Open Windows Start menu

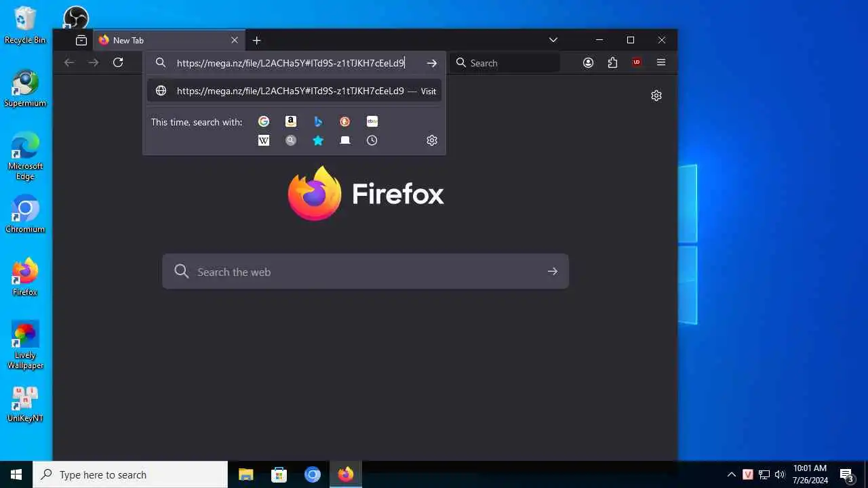(x=16, y=474)
